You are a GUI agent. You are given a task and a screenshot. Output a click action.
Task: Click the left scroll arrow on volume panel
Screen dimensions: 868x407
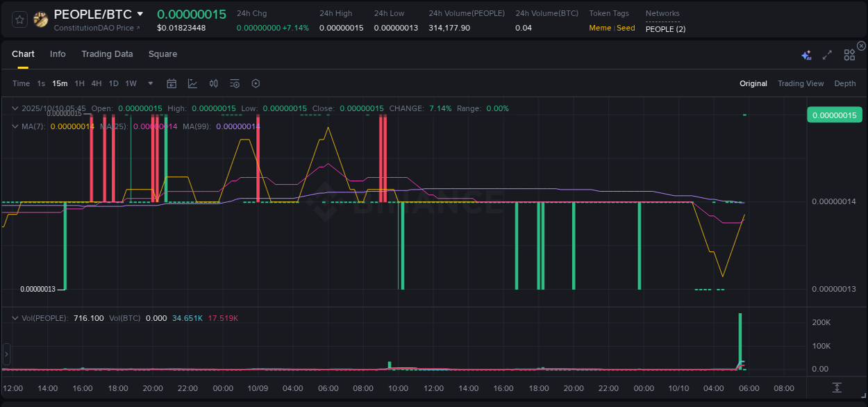click(6, 354)
